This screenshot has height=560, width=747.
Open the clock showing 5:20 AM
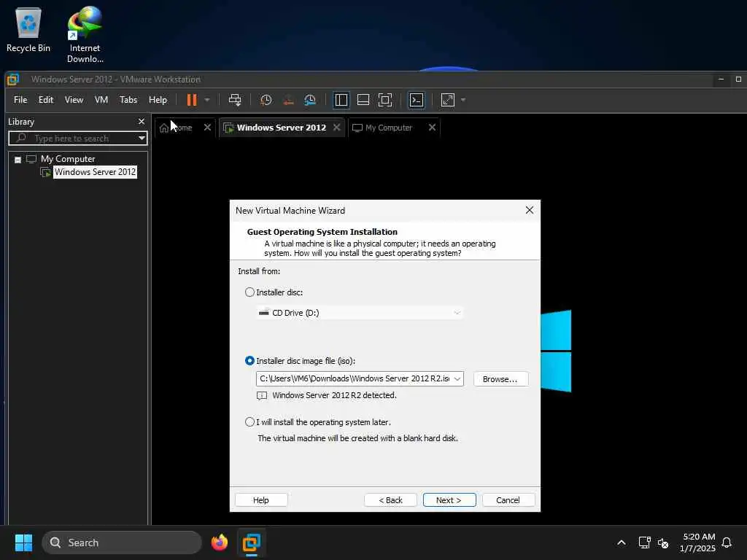tap(698, 542)
